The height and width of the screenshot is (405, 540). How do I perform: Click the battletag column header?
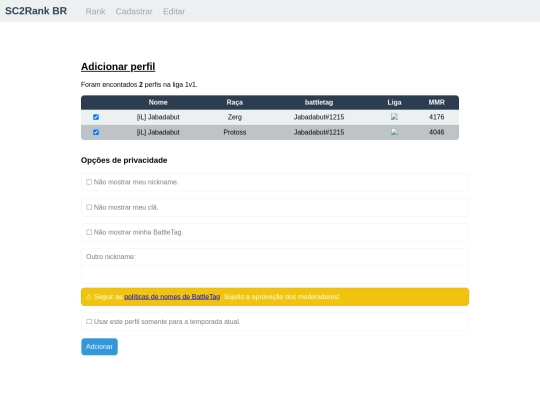coord(319,102)
